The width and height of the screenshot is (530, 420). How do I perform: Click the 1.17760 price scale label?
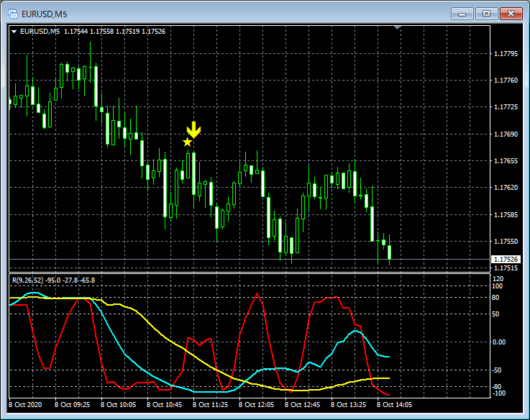pyautogui.click(x=506, y=80)
